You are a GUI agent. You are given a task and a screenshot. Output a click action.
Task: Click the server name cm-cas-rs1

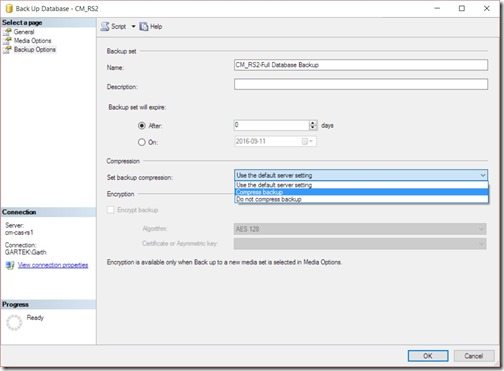click(19, 233)
